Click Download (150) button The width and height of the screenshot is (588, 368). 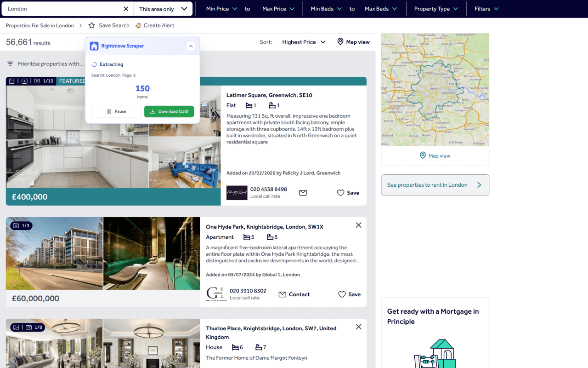[169, 111]
